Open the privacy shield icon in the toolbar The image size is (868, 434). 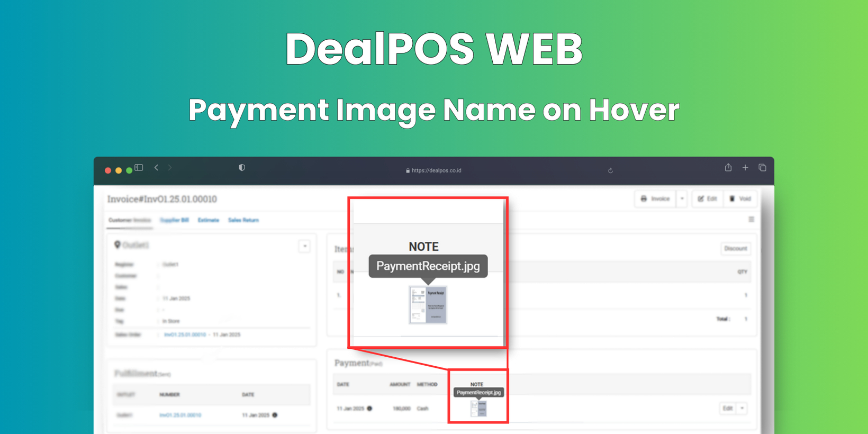coord(242,168)
